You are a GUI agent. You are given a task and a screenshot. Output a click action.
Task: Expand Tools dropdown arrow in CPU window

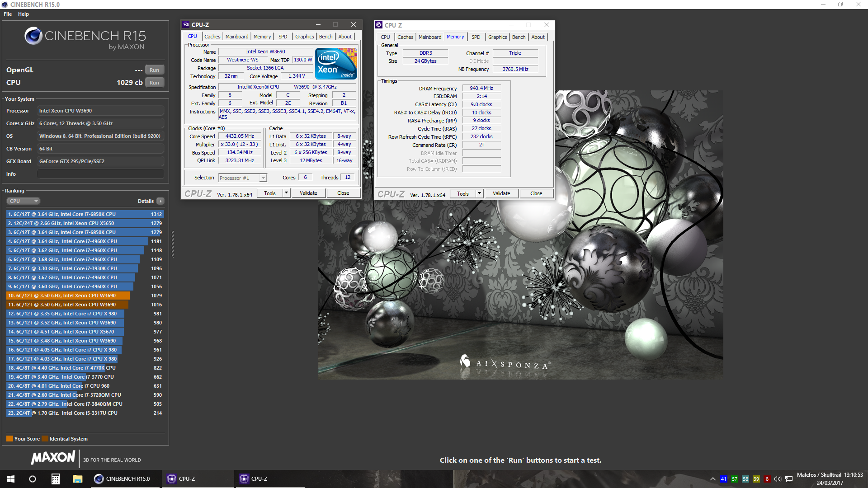pyautogui.click(x=286, y=193)
